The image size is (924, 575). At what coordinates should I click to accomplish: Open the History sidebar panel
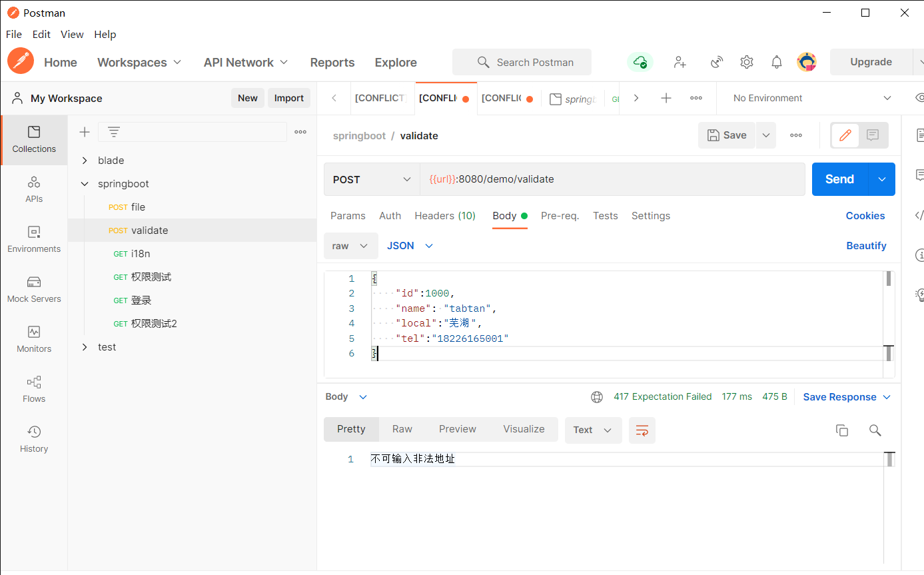34,438
